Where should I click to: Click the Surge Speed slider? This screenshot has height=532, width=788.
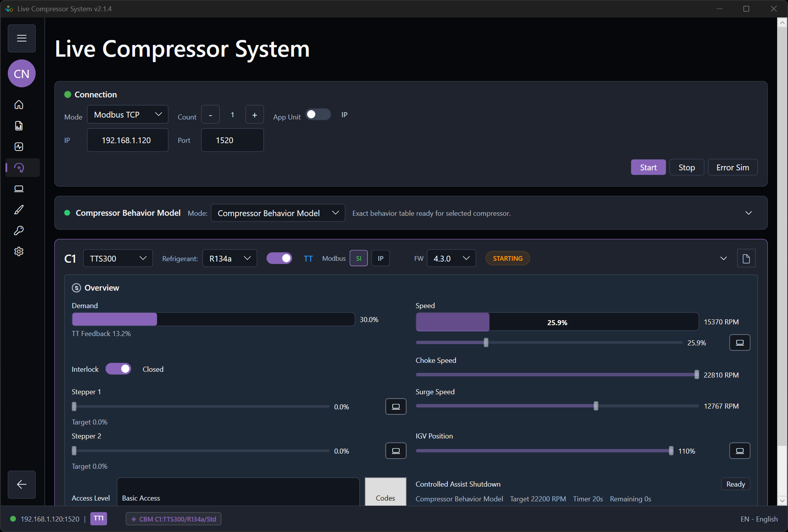click(557, 406)
